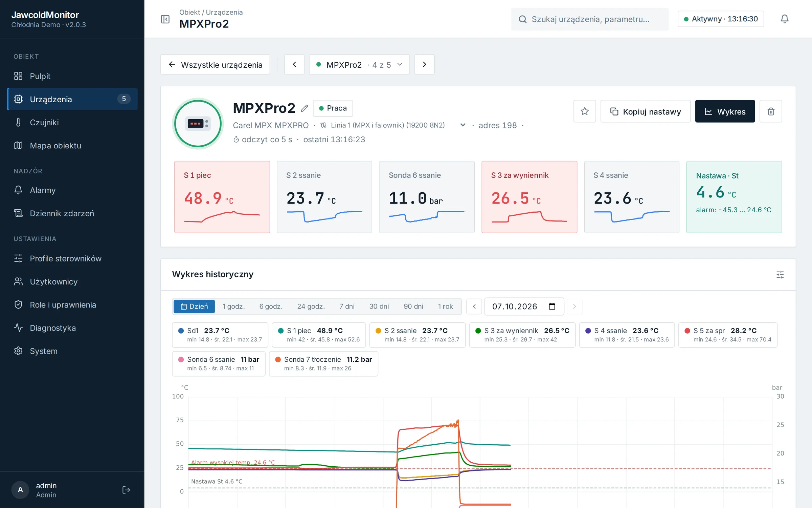
Task: Open Diagnostyka page
Action: pyautogui.click(x=72, y=328)
